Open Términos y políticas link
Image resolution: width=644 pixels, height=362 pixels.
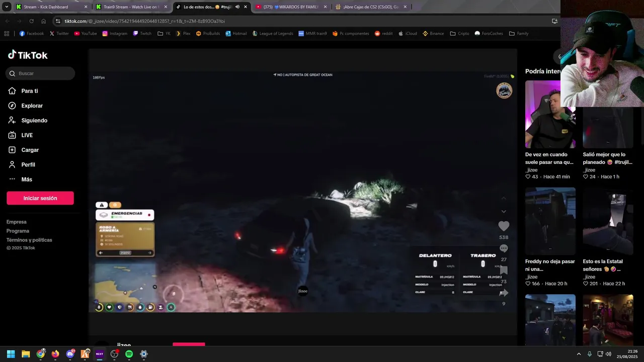[29, 240]
